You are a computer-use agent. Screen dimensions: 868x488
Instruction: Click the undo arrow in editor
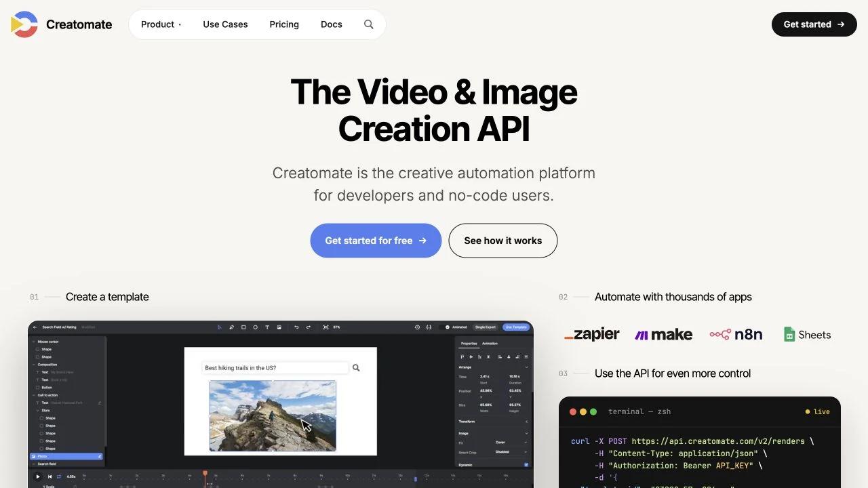point(296,327)
